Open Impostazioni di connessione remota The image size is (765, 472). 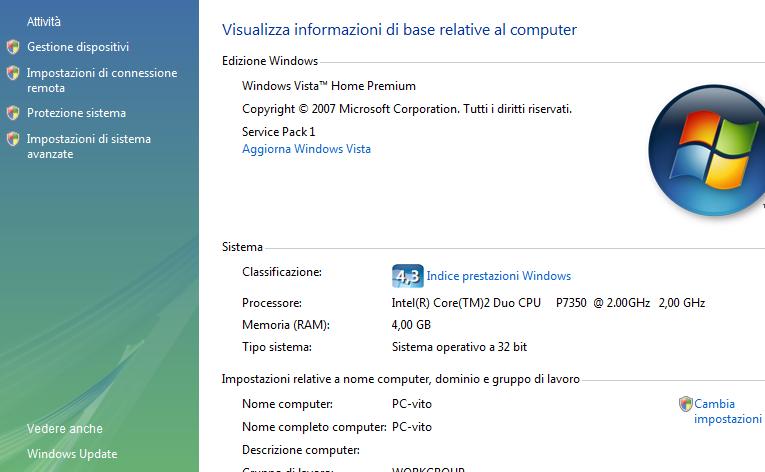(x=102, y=80)
